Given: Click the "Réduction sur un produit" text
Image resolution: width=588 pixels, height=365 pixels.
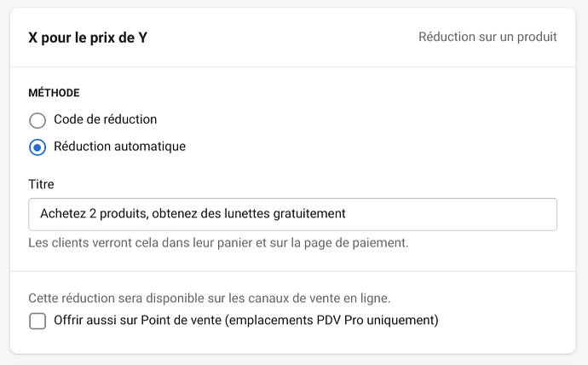Looking at the screenshot, I should coord(487,38).
